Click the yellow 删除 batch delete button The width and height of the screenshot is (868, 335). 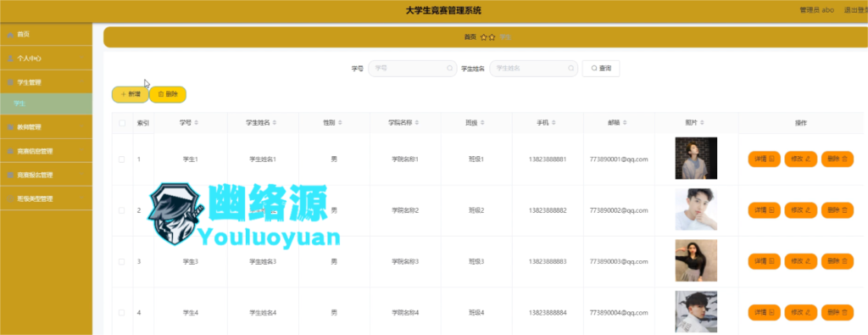(x=168, y=95)
